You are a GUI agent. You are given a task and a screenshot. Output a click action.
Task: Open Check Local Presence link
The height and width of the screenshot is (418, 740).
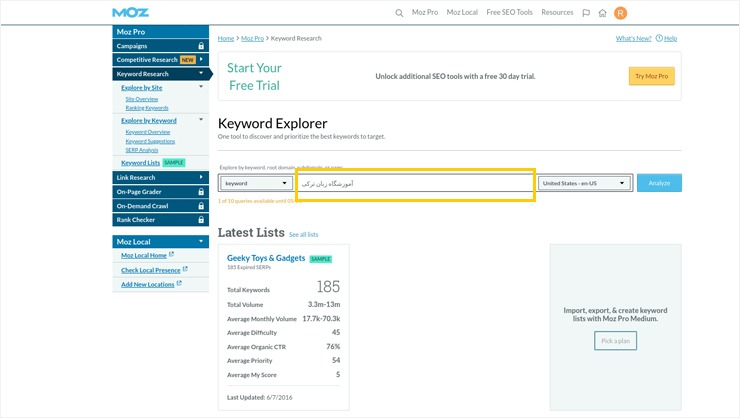click(151, 270)
